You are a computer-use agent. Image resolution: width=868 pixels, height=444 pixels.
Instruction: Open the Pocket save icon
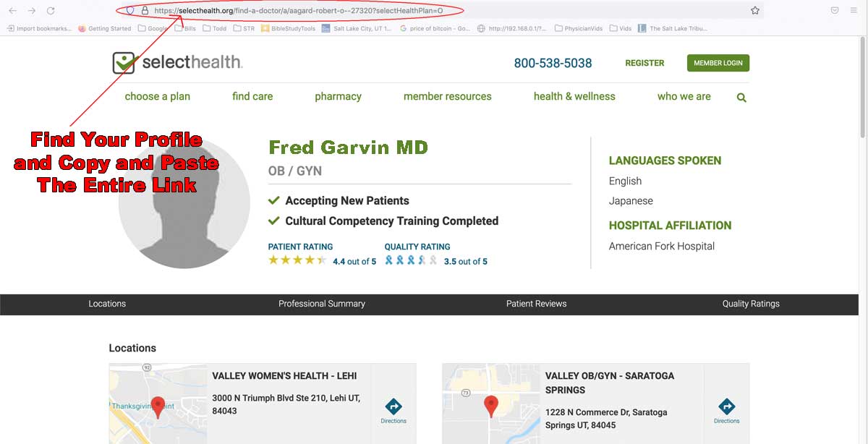pyautogui.click(x=834, y=11)
